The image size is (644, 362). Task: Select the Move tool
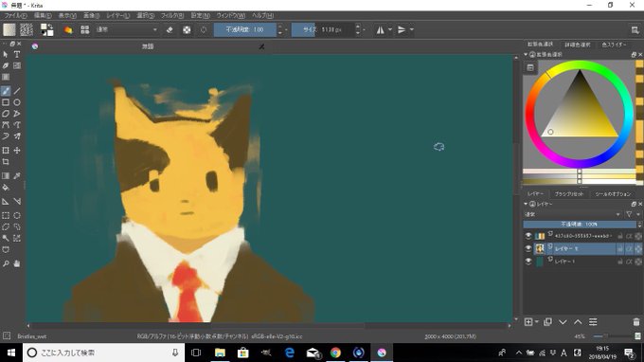point(17,151)
